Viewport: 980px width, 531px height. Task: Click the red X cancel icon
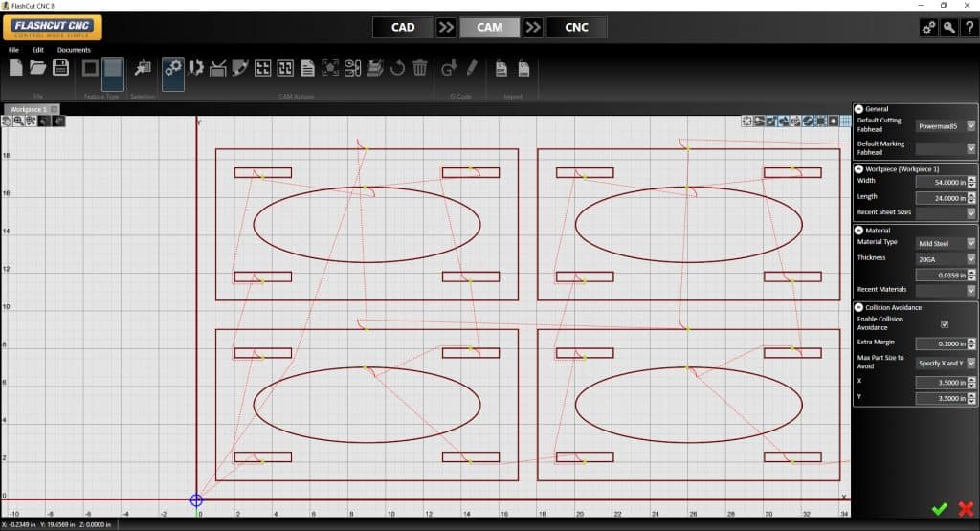[966, 509]
